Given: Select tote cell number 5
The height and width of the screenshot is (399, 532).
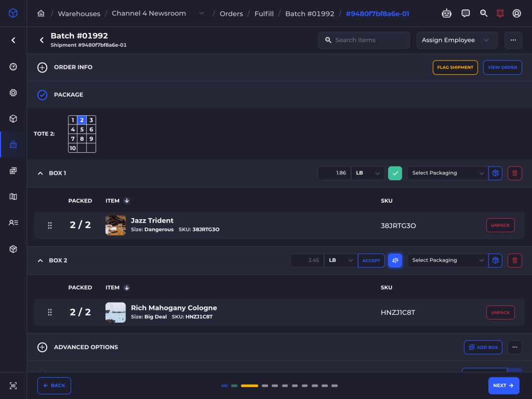Looking at the screenshot, I should pyautogui.click(x=82, y=130).
